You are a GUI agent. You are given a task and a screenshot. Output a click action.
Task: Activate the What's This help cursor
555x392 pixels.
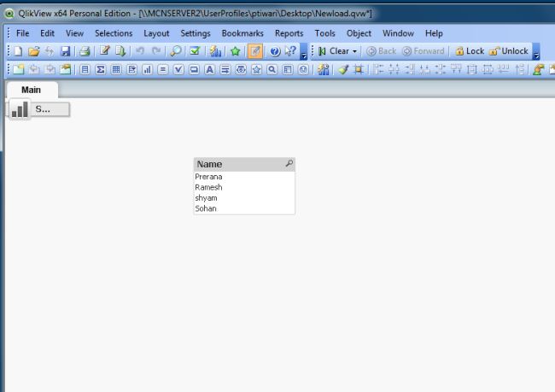pos(290,51)
